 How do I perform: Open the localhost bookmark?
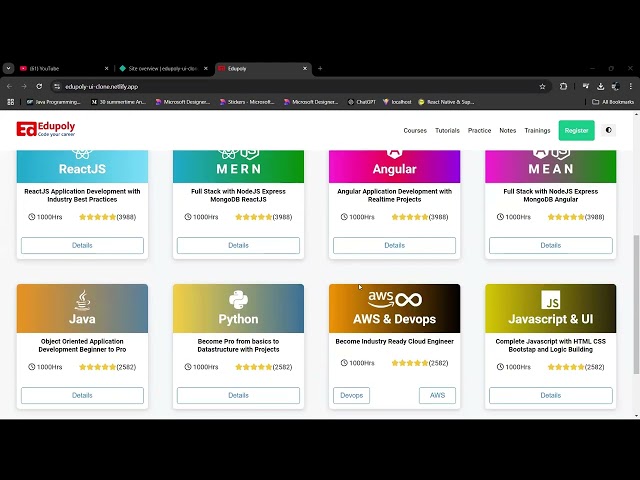point(397,102)
